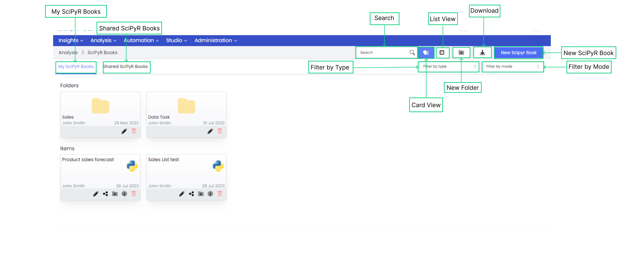Open the Data Task folder icon
This screenshot has height=253, width=644.
click(x=186, y=106)
